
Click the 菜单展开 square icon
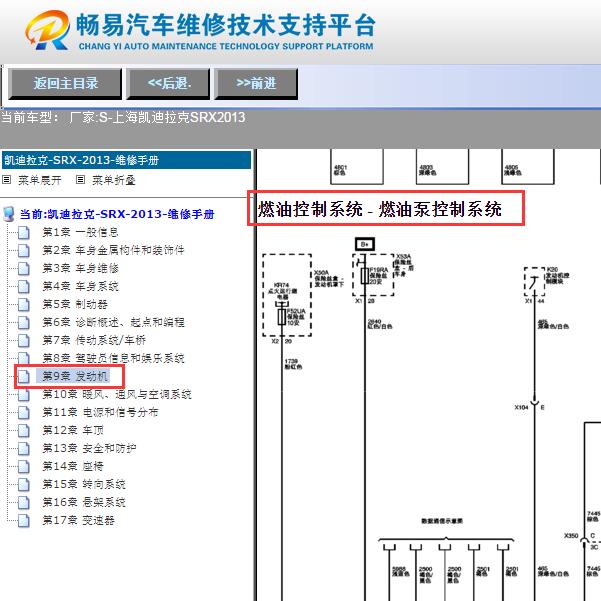pos(7,179)
